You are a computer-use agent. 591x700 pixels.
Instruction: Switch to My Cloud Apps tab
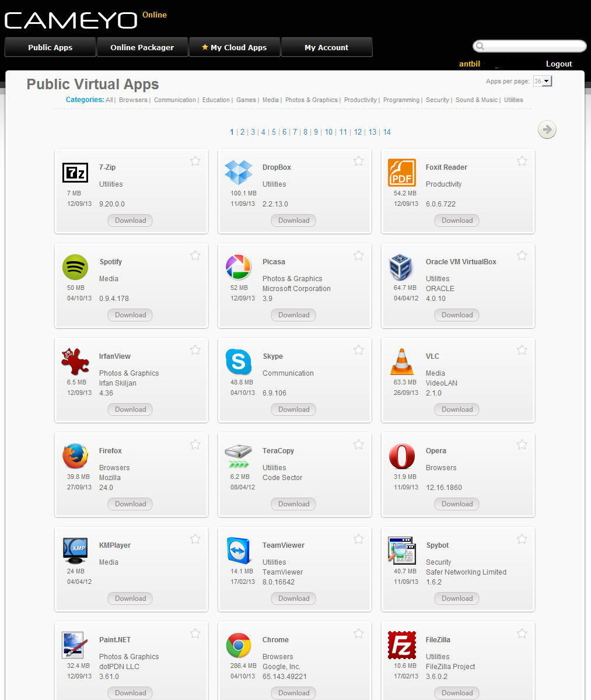pos(235,47)
